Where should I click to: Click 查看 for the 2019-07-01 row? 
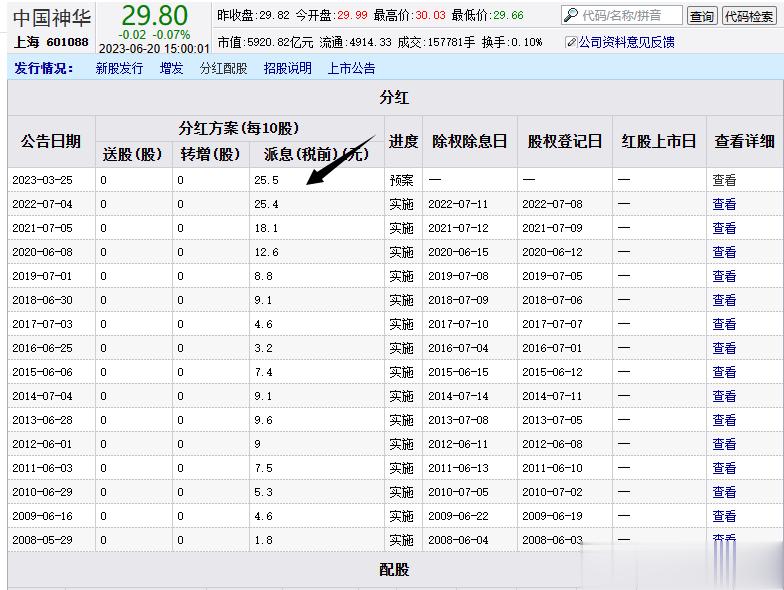724,276
